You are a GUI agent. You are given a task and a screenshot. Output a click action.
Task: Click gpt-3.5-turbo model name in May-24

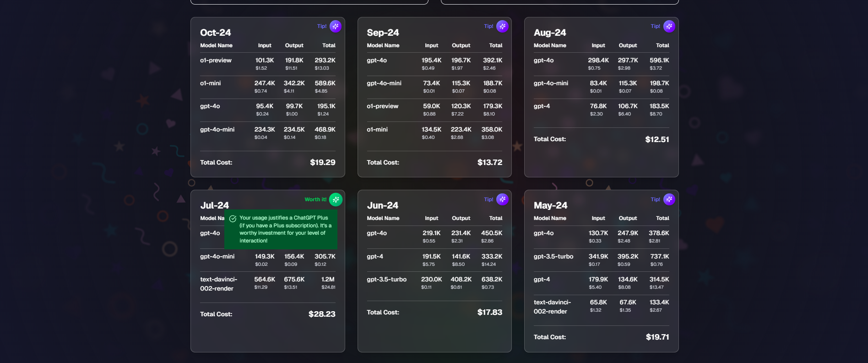pos(553,257)
